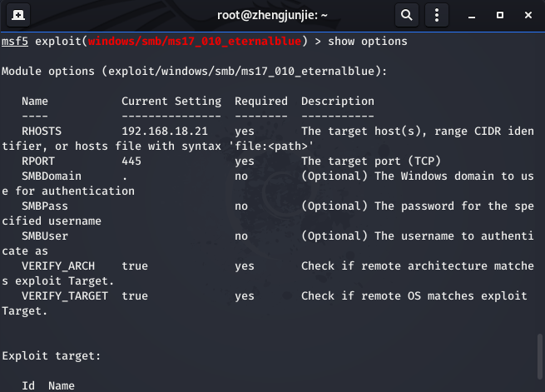Click the 'yes' Required value for RPORT
Image resolution: width=545 pixels, height=392 pixels.
tap(245, 161)
